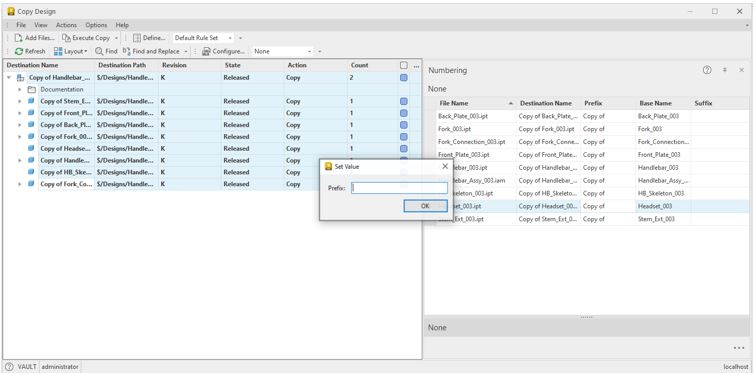Toggle checkbox for Copy of Stem_E row
Viewport: 755px width, 374px height.
pos(404,101)
